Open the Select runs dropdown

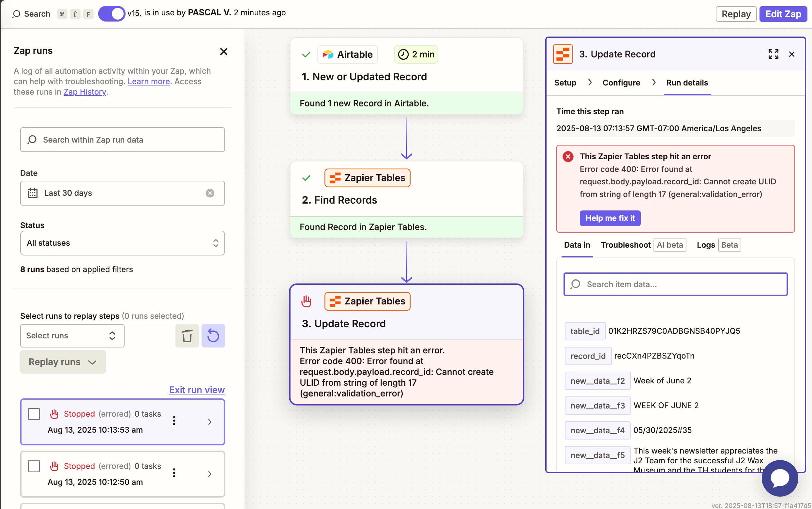[72, 336]
